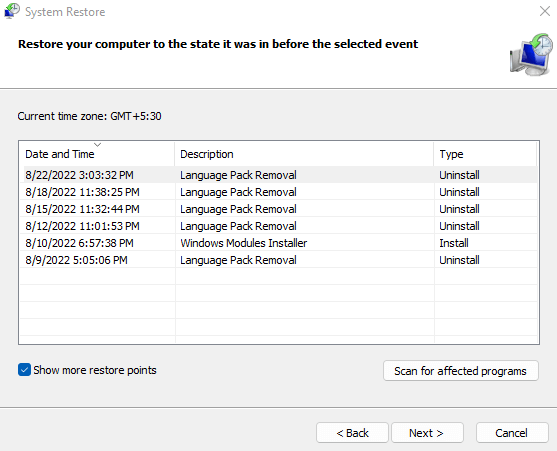
Task: Click Uninstall type in 8/12/2022 row
Action: point(459,226)
